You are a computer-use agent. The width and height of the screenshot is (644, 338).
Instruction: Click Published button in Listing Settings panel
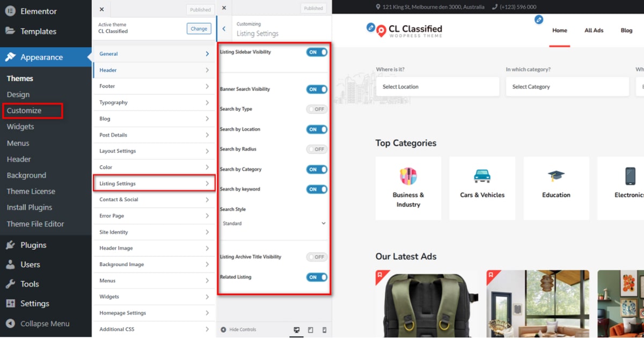(x=313, y=8)
